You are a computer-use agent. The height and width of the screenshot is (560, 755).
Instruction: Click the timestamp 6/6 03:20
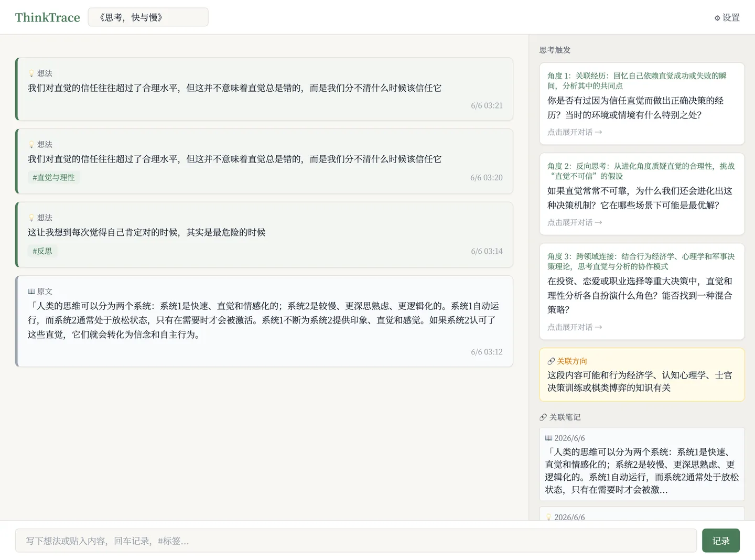(x=487, y=178)
